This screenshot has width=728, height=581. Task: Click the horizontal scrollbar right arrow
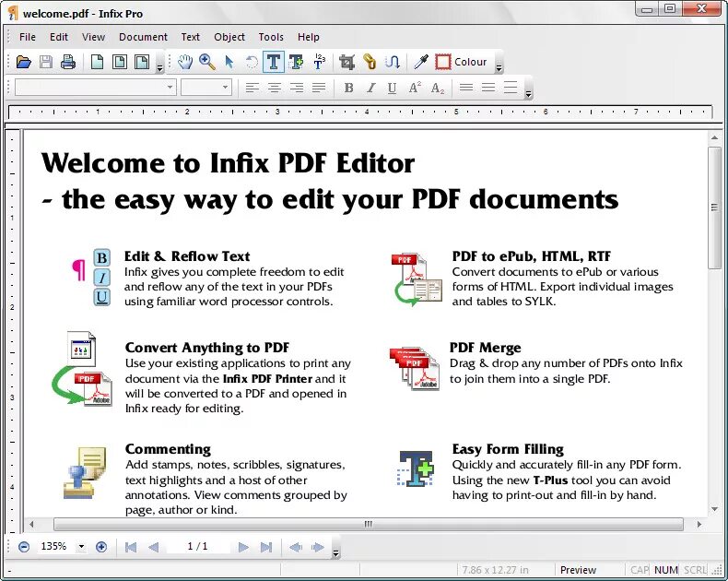pos(699,525)
